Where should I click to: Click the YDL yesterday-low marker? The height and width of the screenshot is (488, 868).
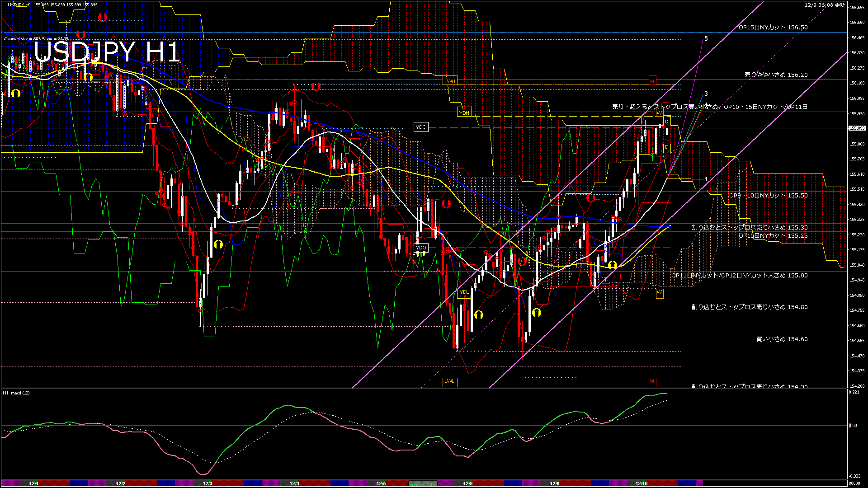point(464,292)
